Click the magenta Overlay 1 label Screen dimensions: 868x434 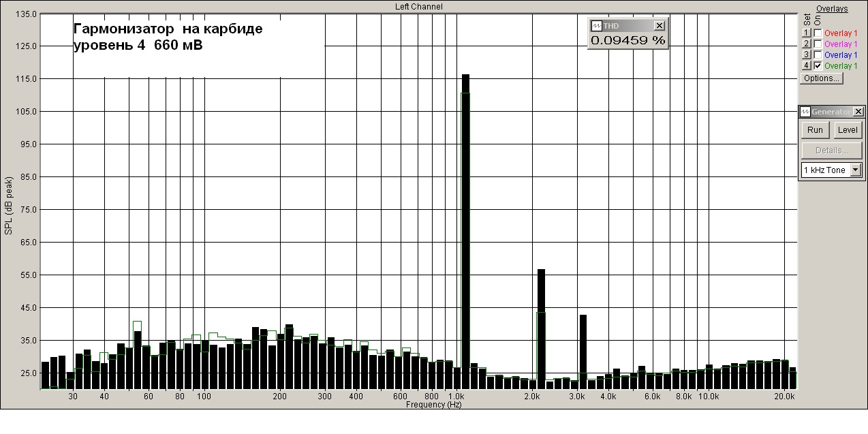tap(841, 44)
